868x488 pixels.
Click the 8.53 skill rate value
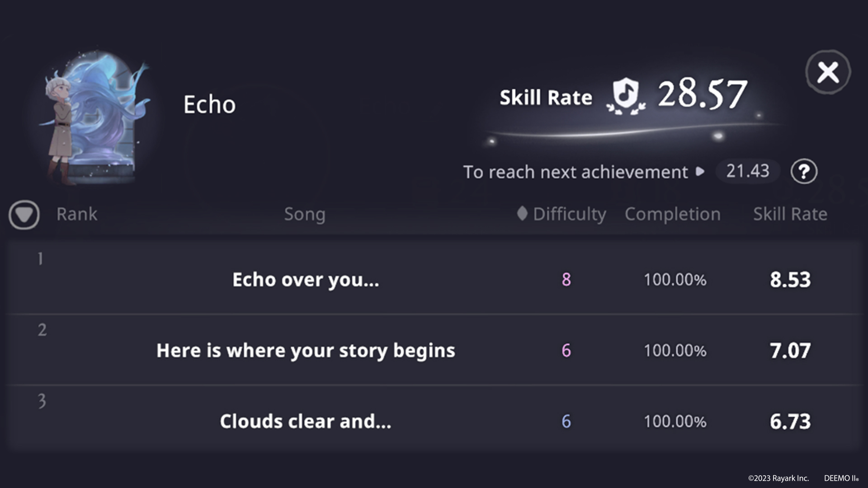790,280
